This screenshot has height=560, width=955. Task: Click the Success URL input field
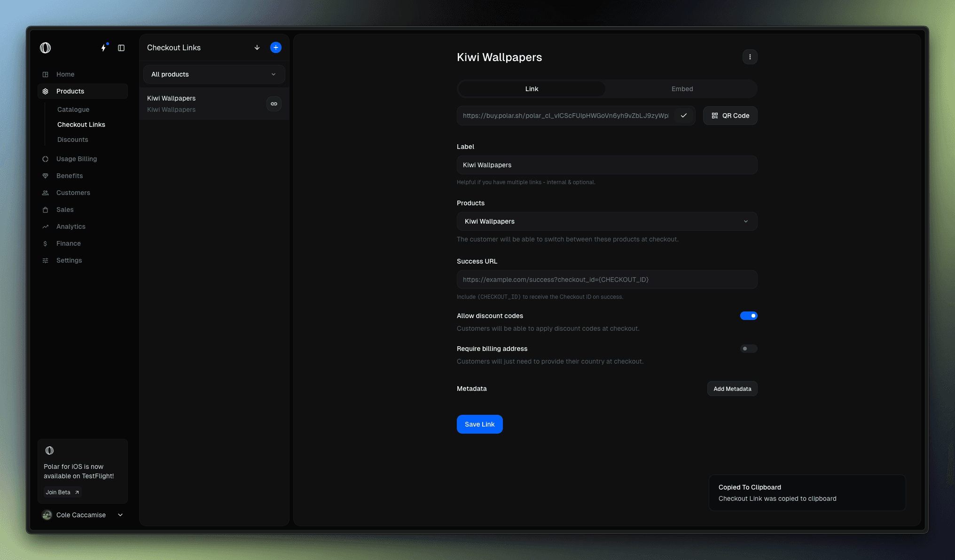(607, 280)
